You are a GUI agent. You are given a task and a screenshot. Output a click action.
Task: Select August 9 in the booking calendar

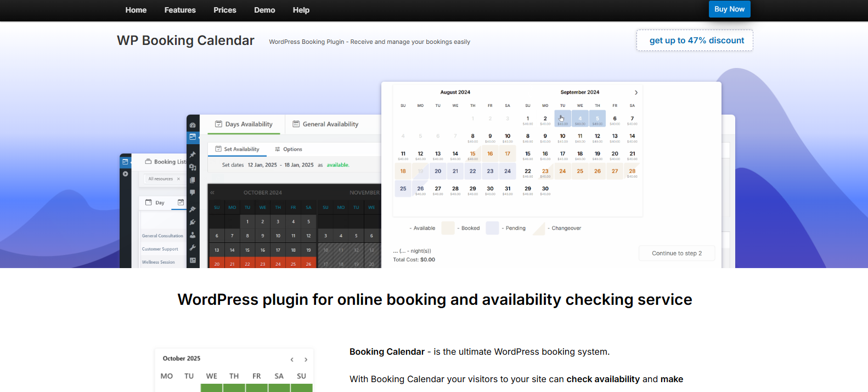[490, 137]
